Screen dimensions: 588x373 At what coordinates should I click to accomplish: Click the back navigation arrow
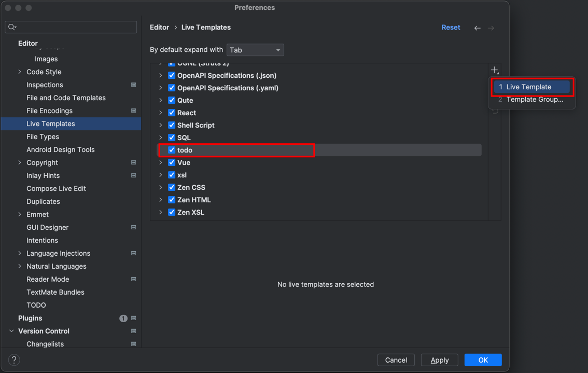coord(477,28)
